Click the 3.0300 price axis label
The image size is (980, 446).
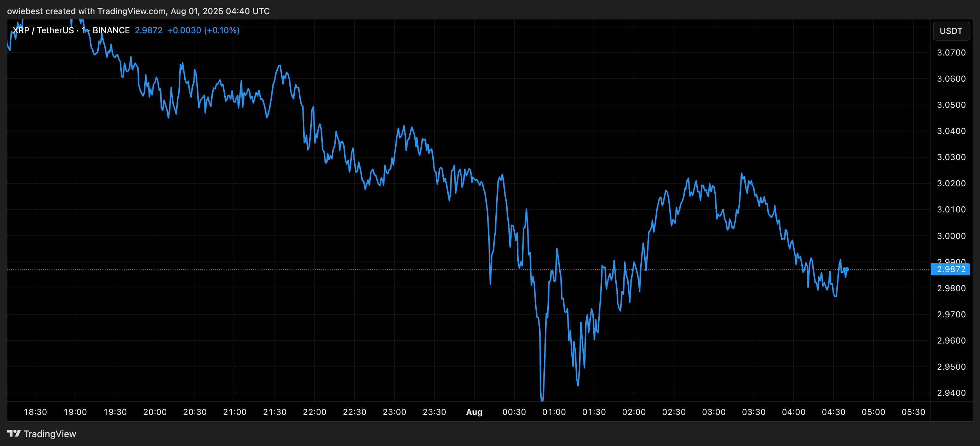tap(951, 157)
